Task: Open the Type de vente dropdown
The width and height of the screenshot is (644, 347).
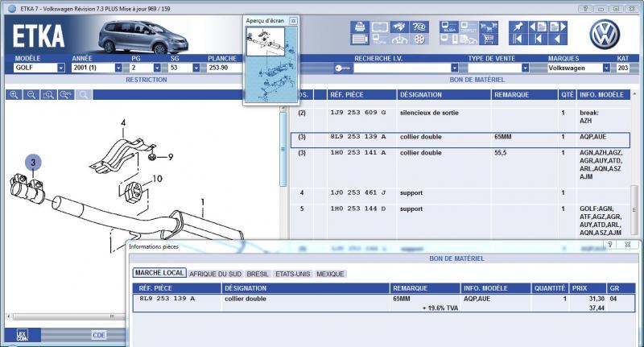Action: point(525,68)
